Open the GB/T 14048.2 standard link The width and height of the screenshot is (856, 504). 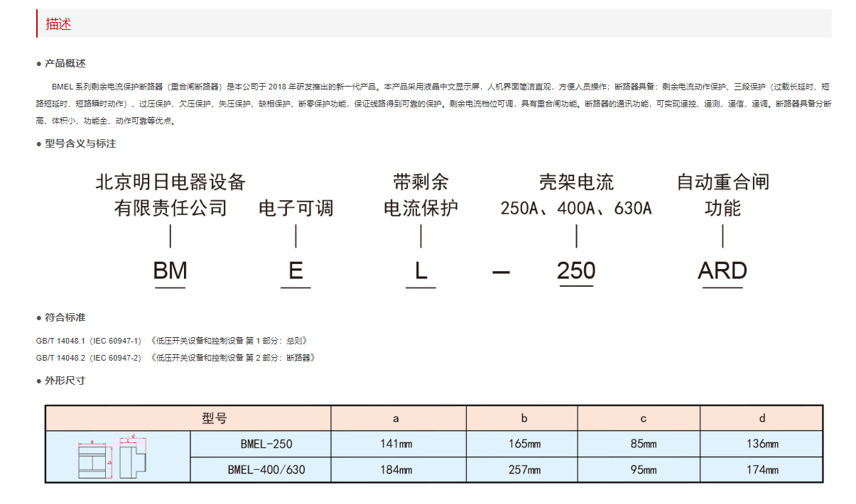pyautogui.click(x=170, y=358)
